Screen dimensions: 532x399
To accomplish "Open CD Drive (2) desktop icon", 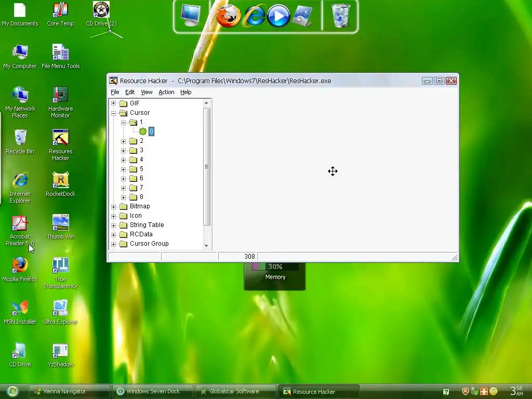I will [101, 15].
